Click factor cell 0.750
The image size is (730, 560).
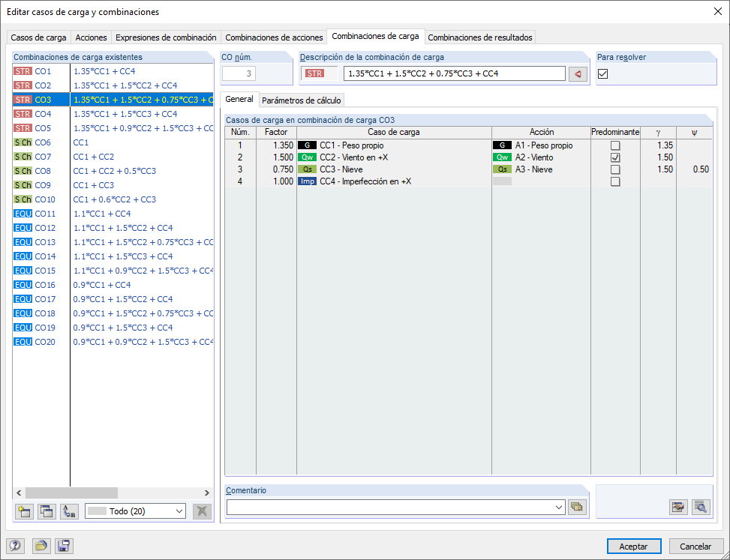277,169
